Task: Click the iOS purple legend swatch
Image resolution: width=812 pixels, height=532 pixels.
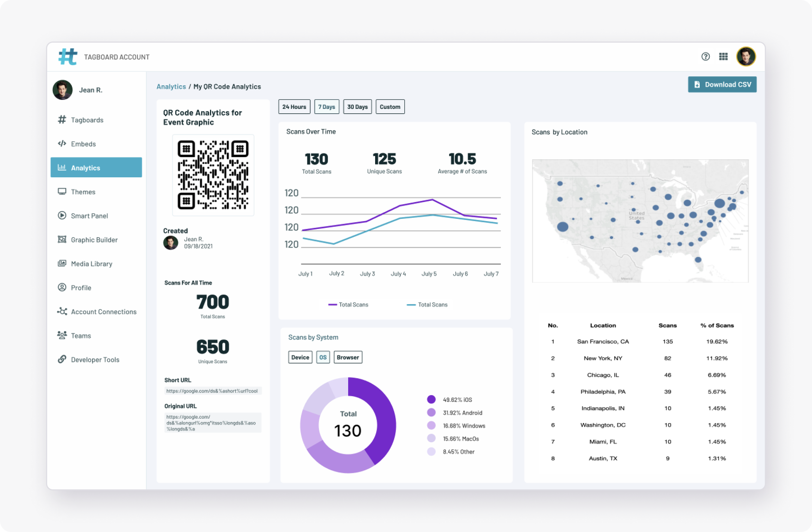Action: click(431, 399)
